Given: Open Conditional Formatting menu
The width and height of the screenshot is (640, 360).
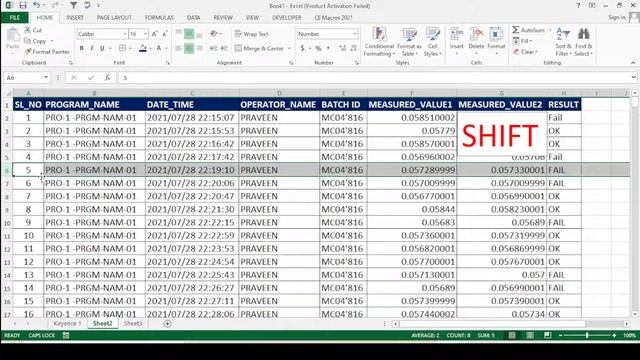Looking at the screenshot, I should coord(379,42).
